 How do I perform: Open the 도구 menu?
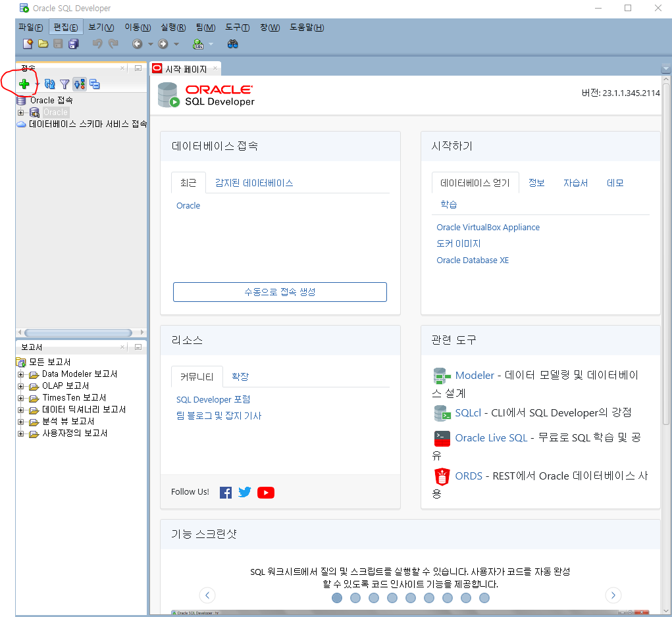[x=238, y=27]
